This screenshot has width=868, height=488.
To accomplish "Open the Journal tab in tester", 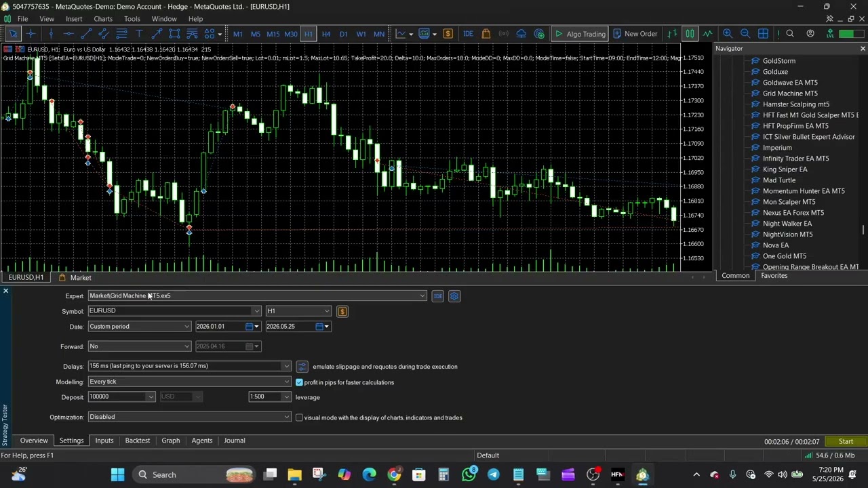I will pyautogui.click(x=235, y=441).
